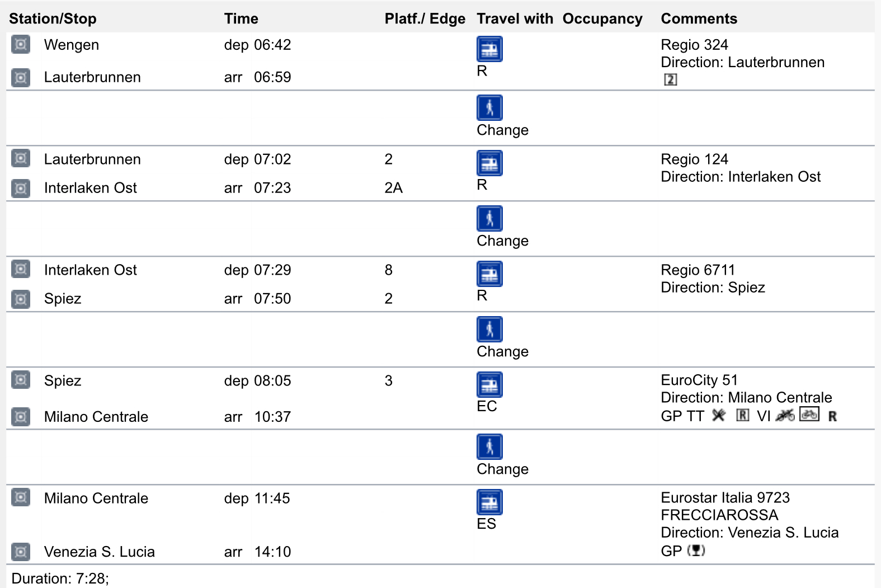The height and width of the screenshot is (588, 881).
Task: Open the Milano Centrale arrival station link
Action: (x=96, y=417)
